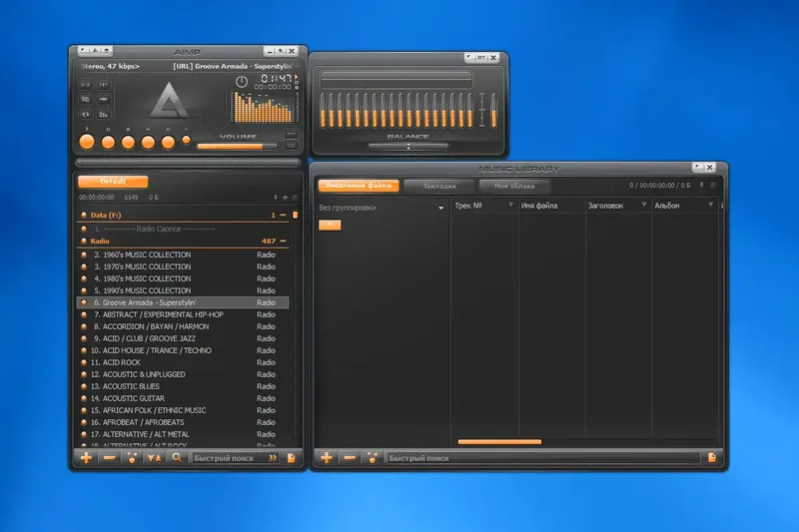Open the Мои облака tab
Image resolution: width=799 pixels, height=532 pixels.
[514, 186]
